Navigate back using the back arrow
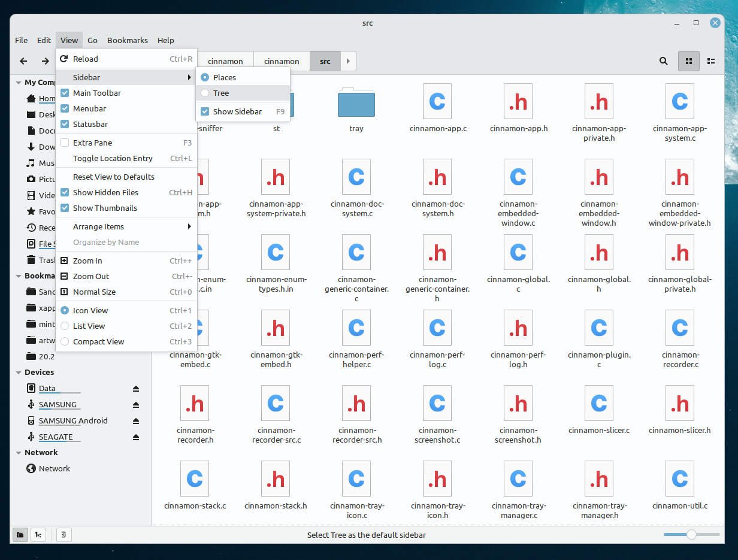Screen dimensions: 738x560 click(23, 60)
